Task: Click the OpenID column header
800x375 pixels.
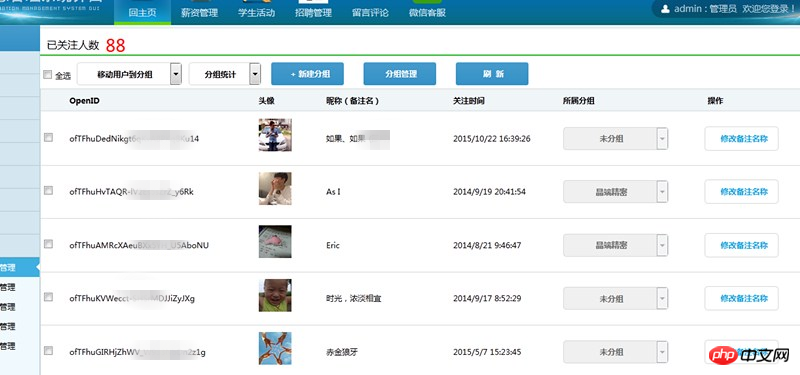Action: click(x=84, y=101)
